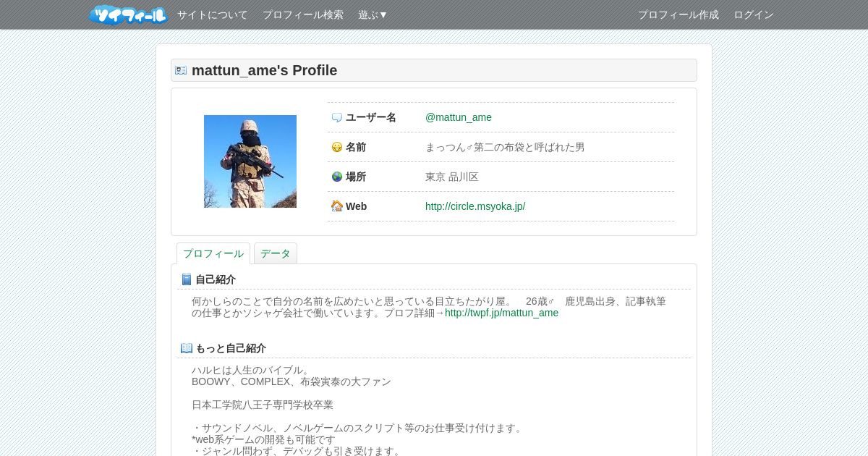
Task: Click the soldier profile photo thumbnail
Action: pos(250,161)
